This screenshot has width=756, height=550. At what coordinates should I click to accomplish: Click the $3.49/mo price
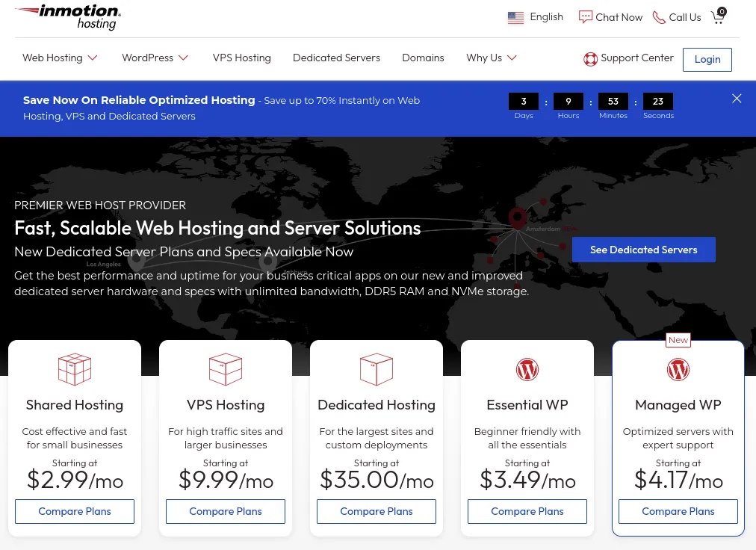coord(527,480)
